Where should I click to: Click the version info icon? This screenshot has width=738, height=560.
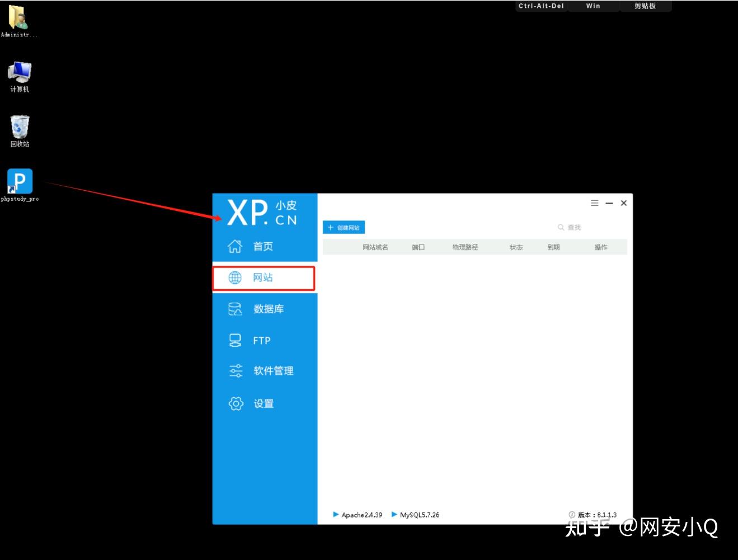point(572,515)
